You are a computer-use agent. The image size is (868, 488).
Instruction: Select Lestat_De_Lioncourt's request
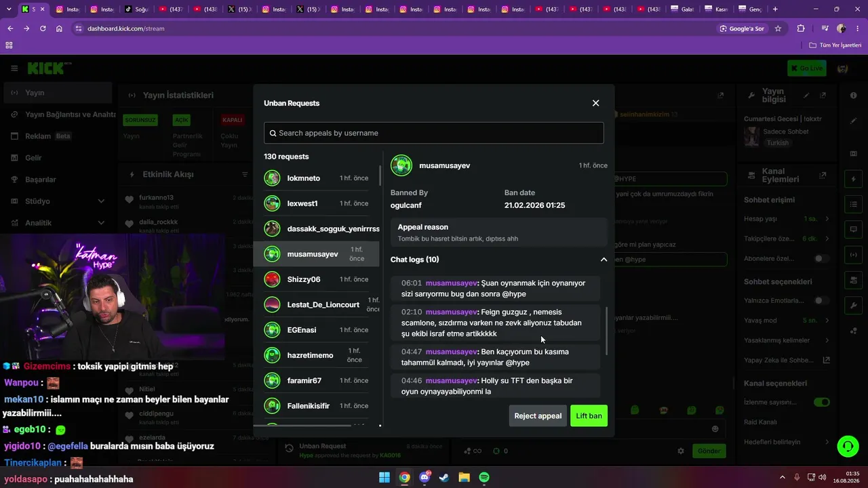[317, 304]
